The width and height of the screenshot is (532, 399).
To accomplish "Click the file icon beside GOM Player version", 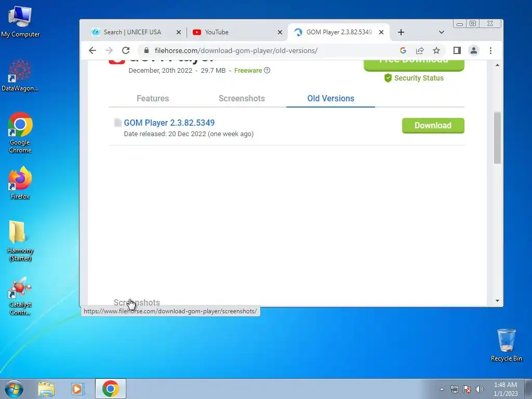I will point(118,123).
